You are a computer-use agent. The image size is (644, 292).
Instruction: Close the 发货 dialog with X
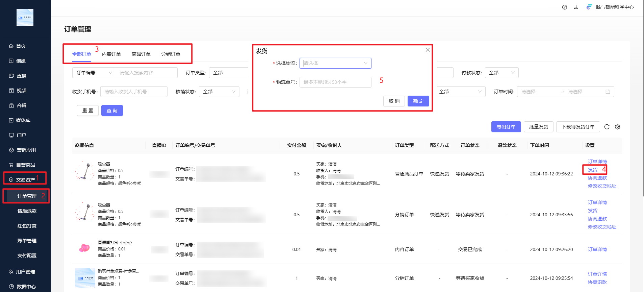pyautogui.click(x=428, y=50)
